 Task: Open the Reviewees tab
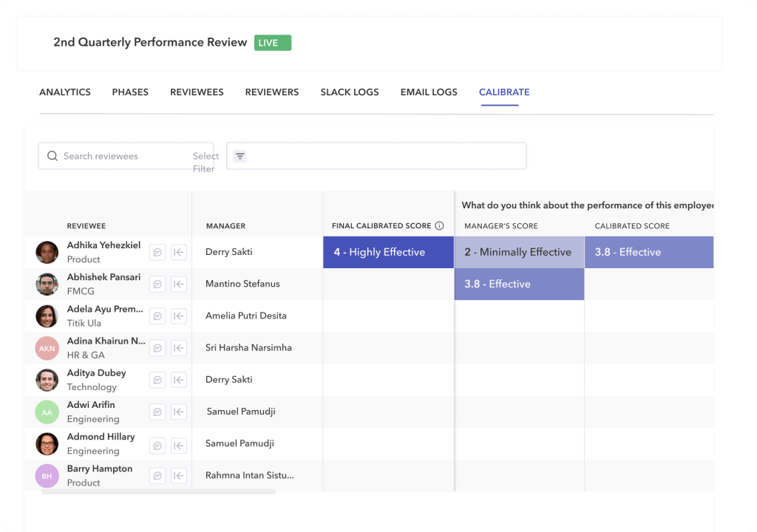click(x=197, y=92)
